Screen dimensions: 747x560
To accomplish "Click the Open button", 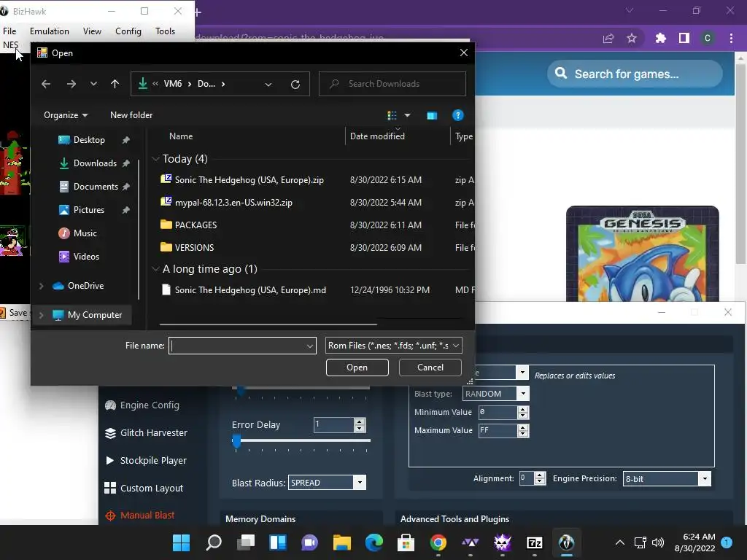I will coord(357,367).
